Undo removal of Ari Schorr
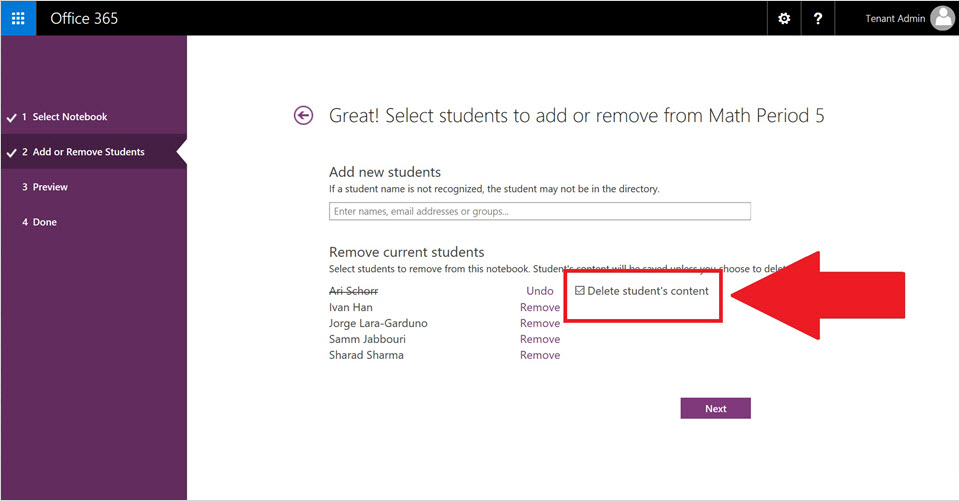This screenshot has width=960, height=501. tap(540, 291)
